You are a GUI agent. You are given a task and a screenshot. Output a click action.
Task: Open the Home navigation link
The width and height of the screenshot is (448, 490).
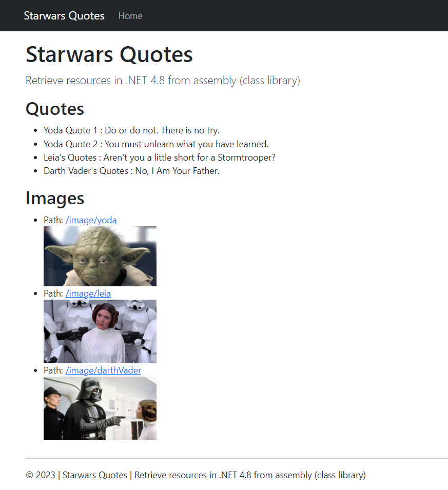click(130, 15)
